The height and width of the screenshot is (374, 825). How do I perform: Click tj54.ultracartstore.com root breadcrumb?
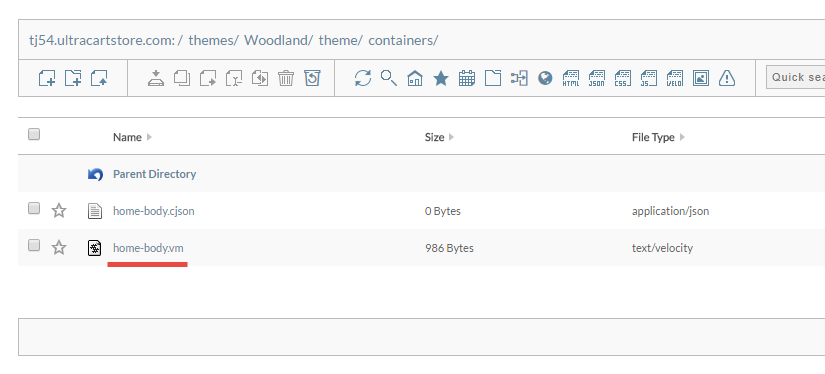(102, 40)
